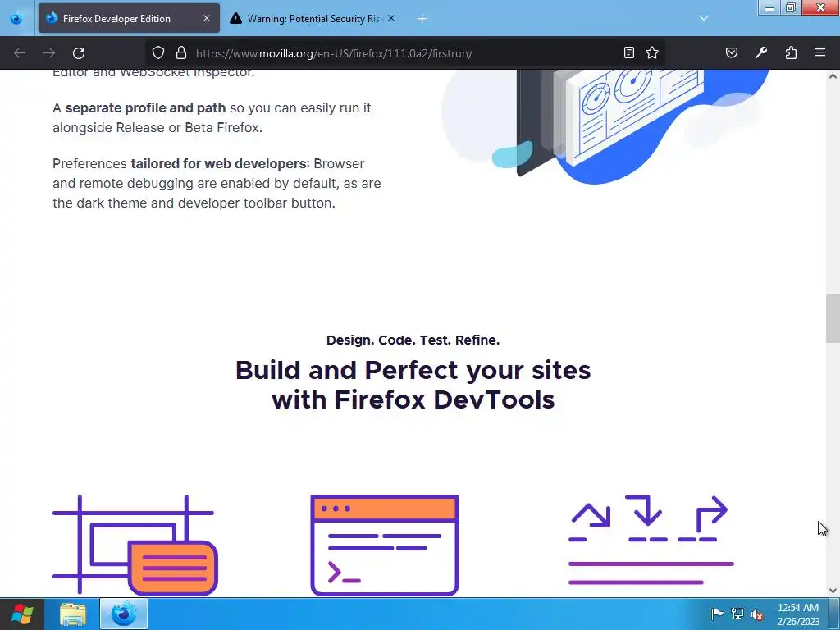Restore down the Firefox window
The image size is (840, 630).
tap(790, 8)
